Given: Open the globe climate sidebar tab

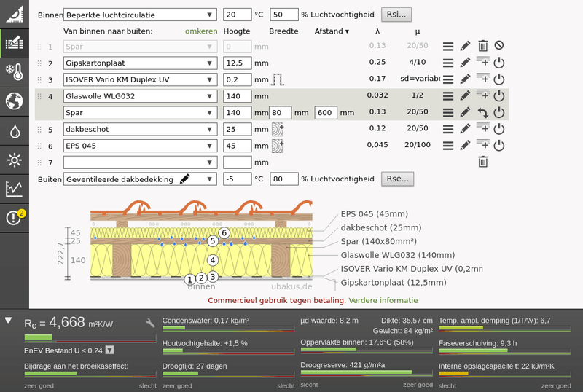Looking at the screenshot, I should (x=15, y=101).
